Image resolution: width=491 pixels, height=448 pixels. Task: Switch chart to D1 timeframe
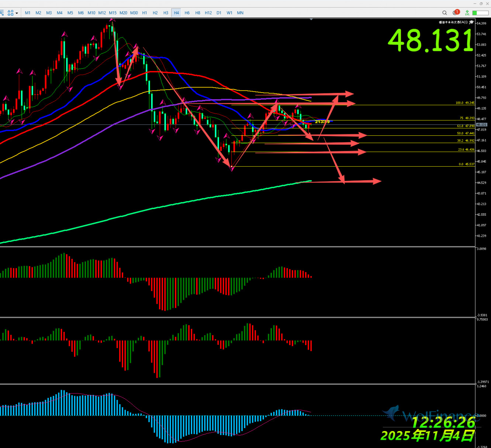click(219, 13)
